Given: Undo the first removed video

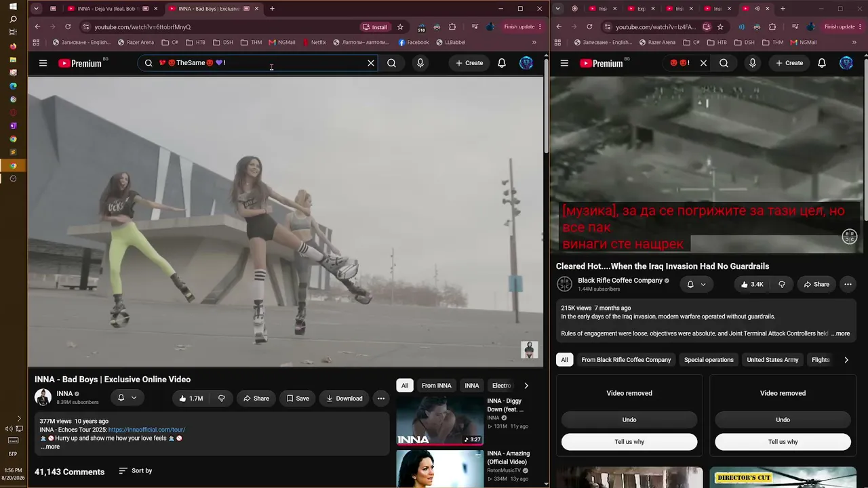Looking at the screenshot, I should pyautogui.click(x=629, y=420).
